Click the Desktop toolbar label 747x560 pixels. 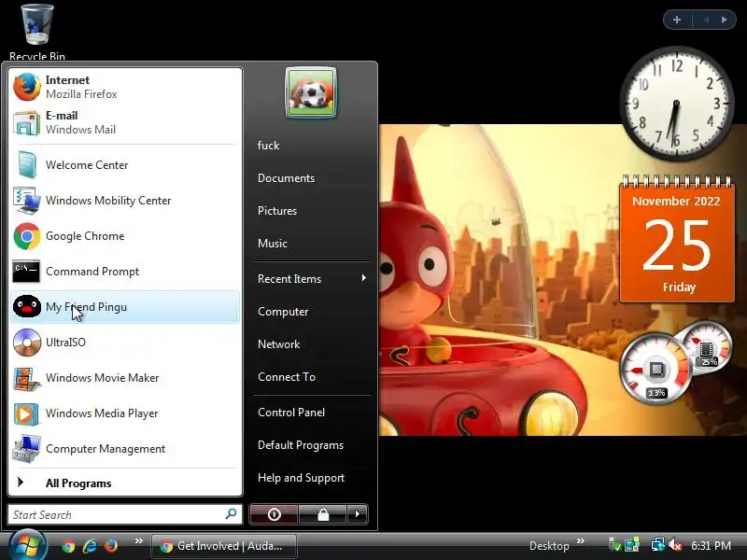(x=549, y=546)
